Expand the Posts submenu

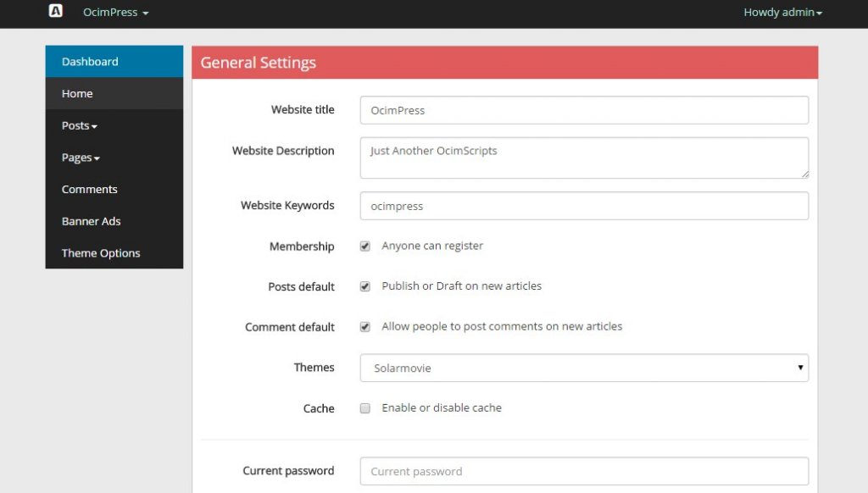point(114,125)
